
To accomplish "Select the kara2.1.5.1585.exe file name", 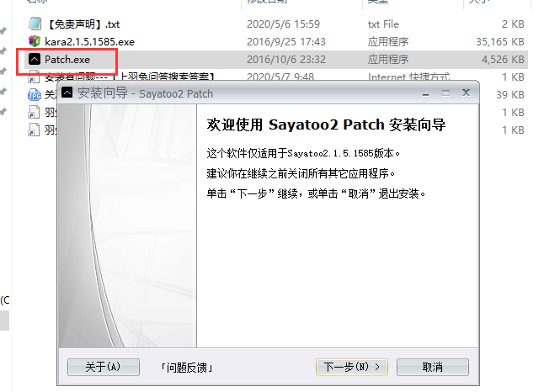I will [x=89, y=42].
